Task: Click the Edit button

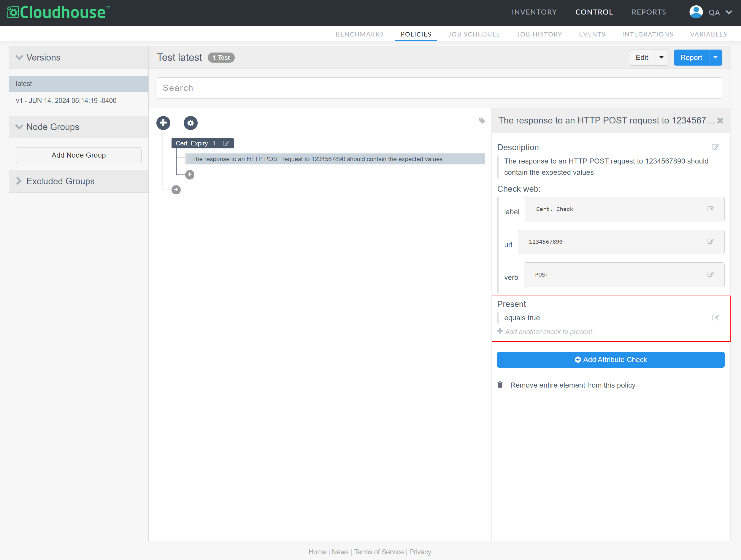Action: (x=642, y=58)
